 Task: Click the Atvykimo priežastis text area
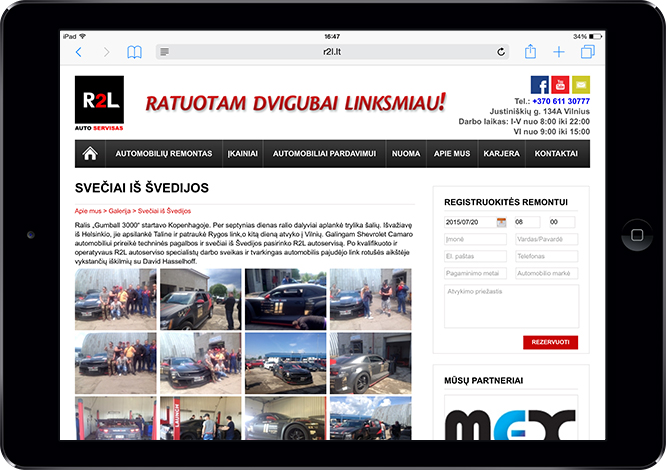(x=511, y=307)
